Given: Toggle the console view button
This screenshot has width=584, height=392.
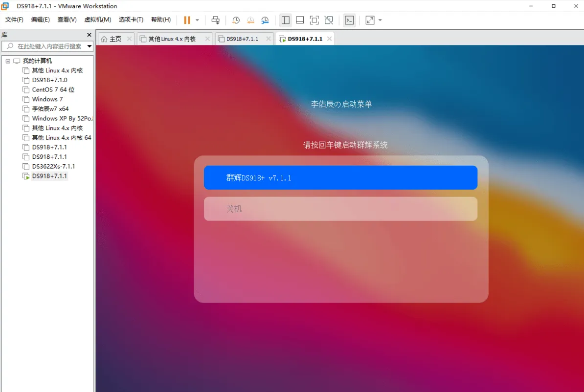Looking at the screenshot, I should coord(350,20).
